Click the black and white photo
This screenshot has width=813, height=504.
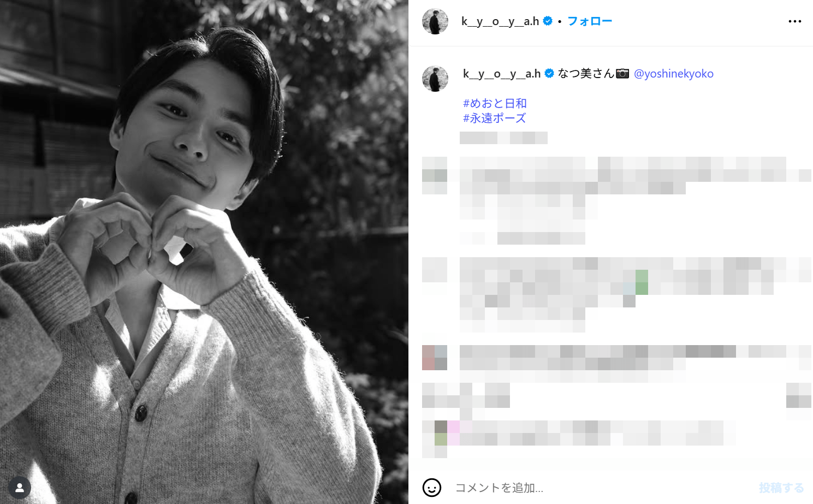point(204,252)
